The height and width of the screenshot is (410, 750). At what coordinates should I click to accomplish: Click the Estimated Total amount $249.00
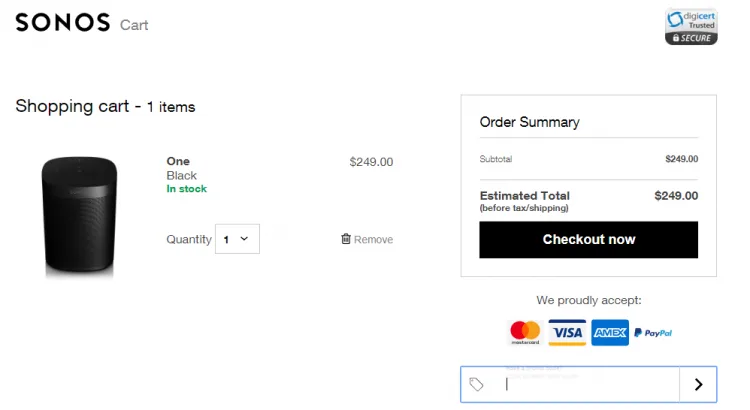coord(676,196)
